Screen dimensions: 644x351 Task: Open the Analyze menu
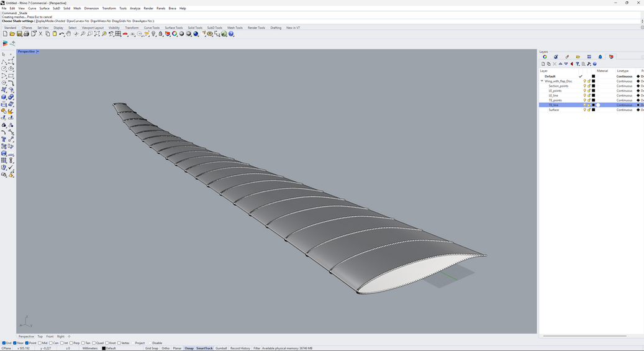(x=135, y=8)
